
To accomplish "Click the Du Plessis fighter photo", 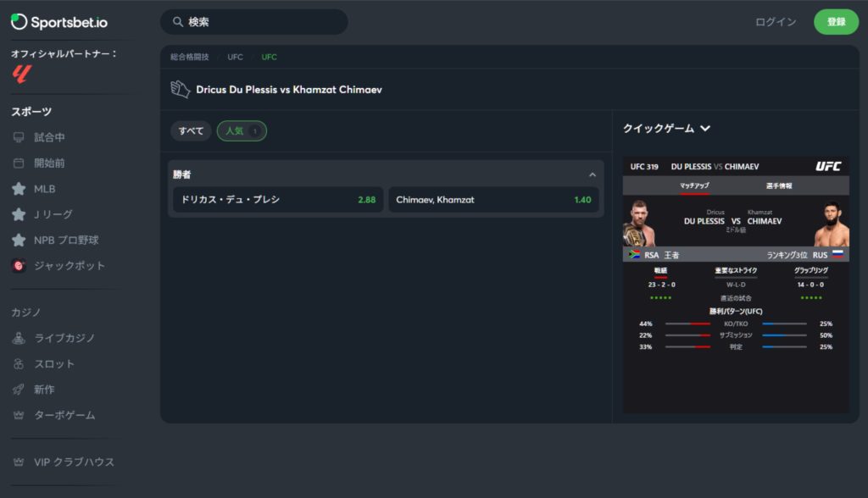I will [x=639, y=223].
